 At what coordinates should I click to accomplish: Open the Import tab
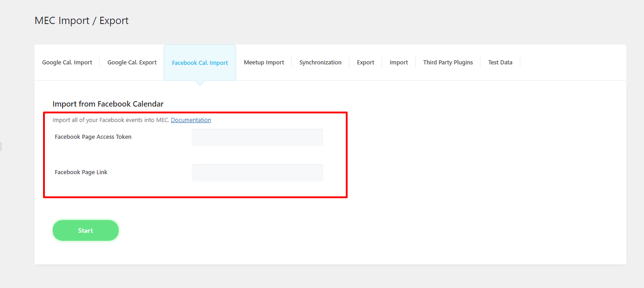tap(399, 63)
